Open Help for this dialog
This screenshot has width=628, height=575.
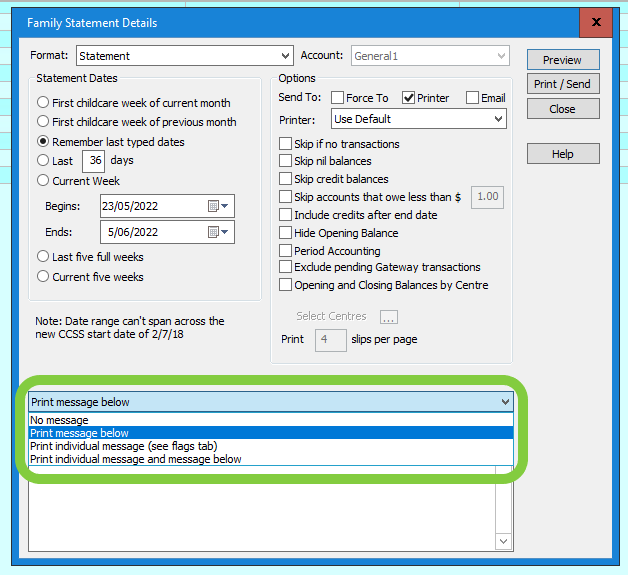[x=563, y=154]
